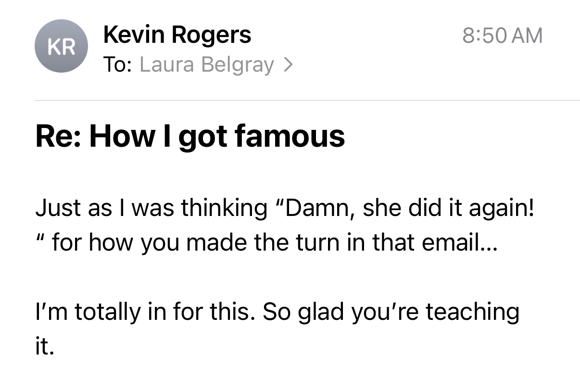The width and height of the screenshot is (580, 392).
Task: Click the word "Damn" in the message
Action: [x=317, y=208]
